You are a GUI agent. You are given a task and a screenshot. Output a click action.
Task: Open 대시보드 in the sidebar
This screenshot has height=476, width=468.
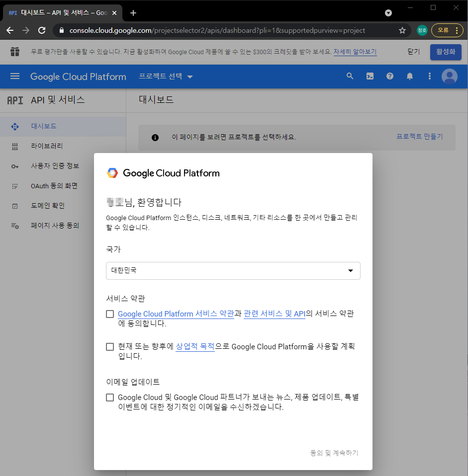63,126
